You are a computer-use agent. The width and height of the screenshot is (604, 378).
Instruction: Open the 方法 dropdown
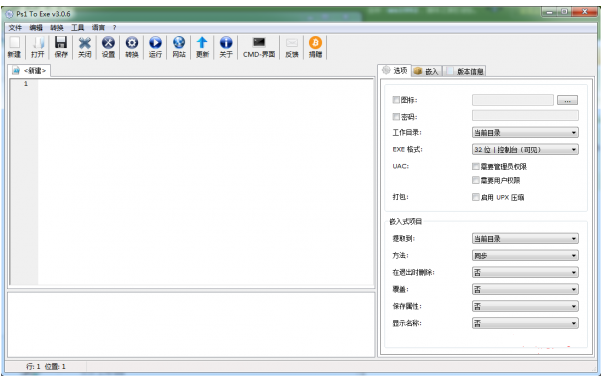525,255
